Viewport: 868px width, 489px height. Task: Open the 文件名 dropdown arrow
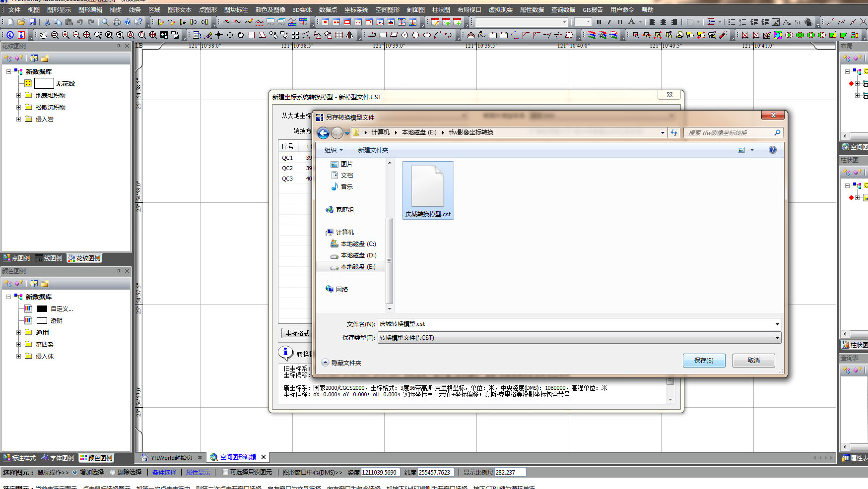coord(777,324)
